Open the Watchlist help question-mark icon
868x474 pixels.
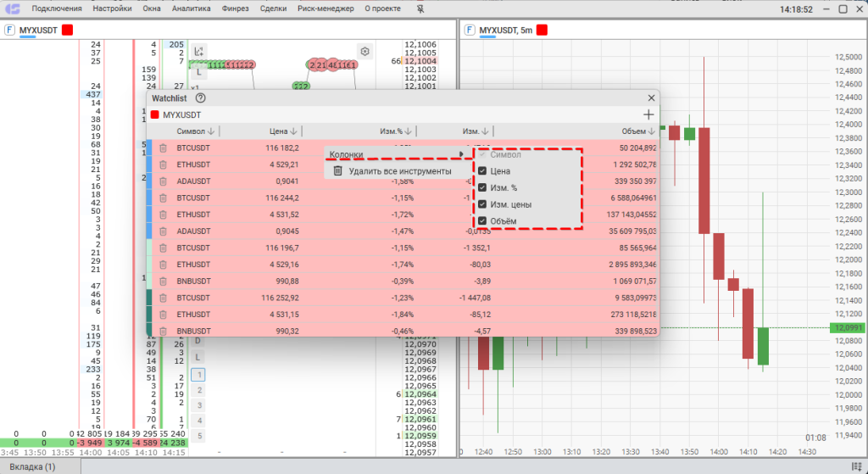pos(201,98)
